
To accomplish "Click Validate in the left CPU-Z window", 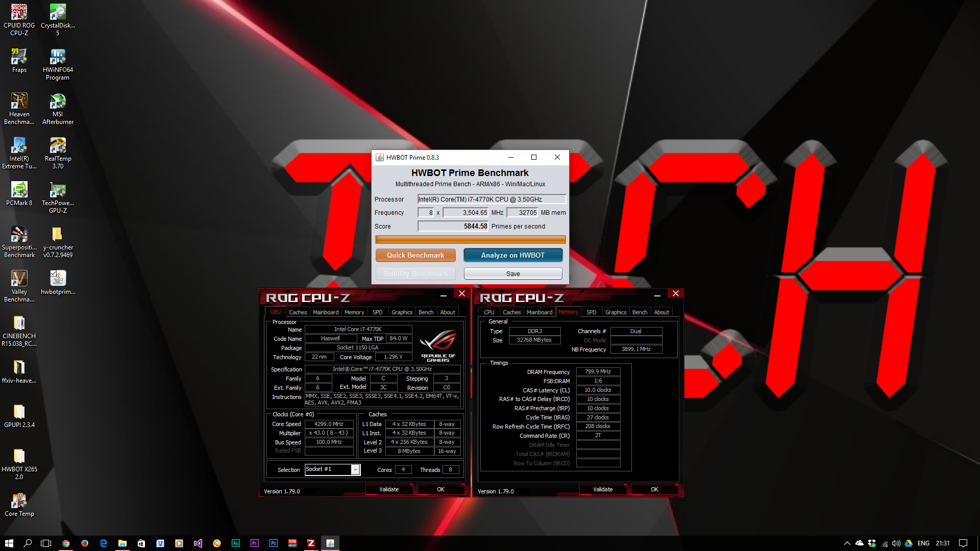I will 389,489.
